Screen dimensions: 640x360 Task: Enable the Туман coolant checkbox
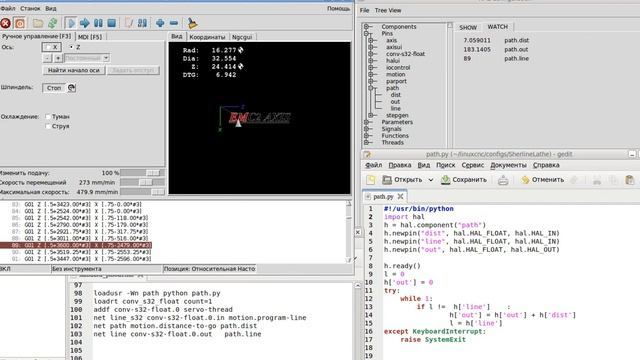tap(48, 117)
